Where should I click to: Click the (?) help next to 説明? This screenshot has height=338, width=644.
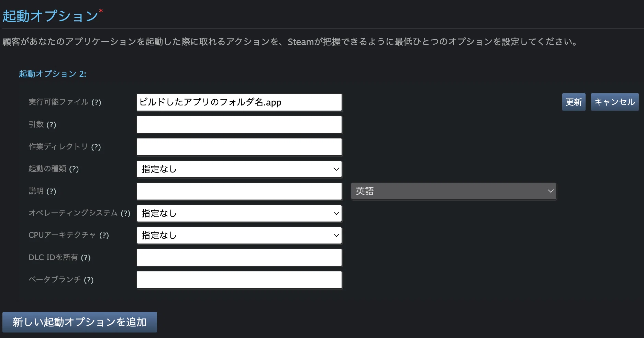[51, 191]
